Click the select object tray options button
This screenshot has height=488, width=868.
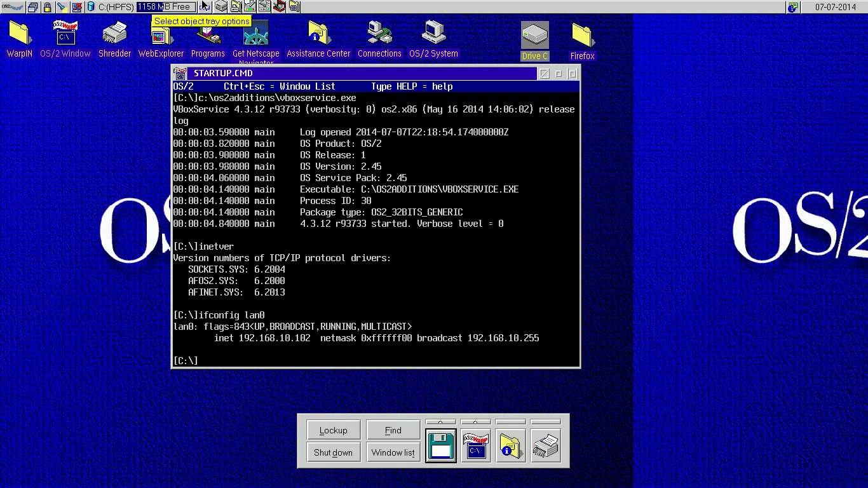pos(205,7)
